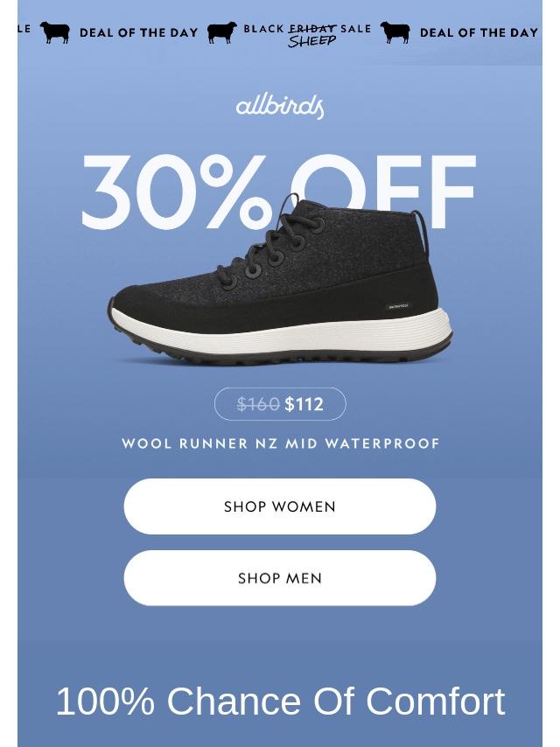The image size is (560, 747).
Task: Tap the SHOP MEN button
Action: click(x=280, y=578)
